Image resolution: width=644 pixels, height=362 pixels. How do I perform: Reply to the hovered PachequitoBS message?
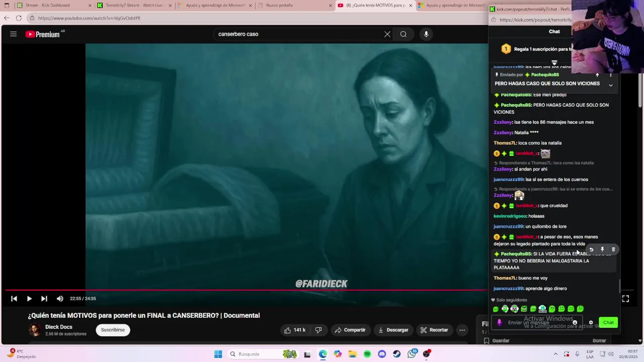click(591, 249)
